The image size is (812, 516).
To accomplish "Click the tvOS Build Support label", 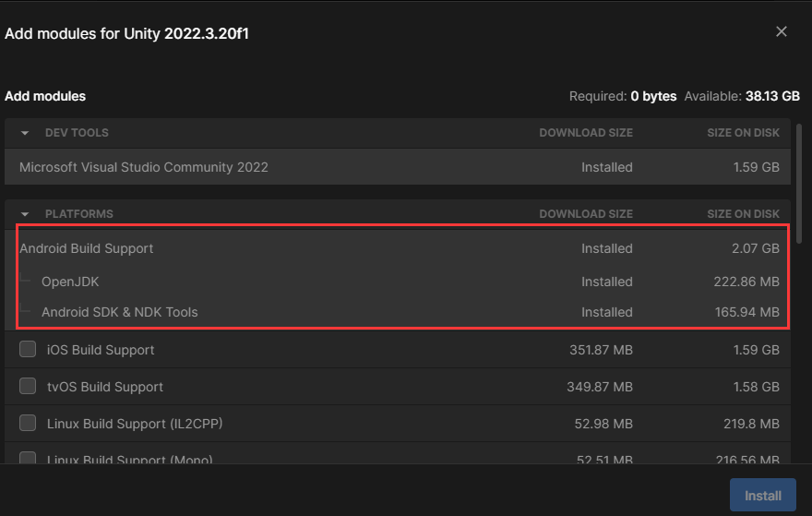I will [104, 387].
